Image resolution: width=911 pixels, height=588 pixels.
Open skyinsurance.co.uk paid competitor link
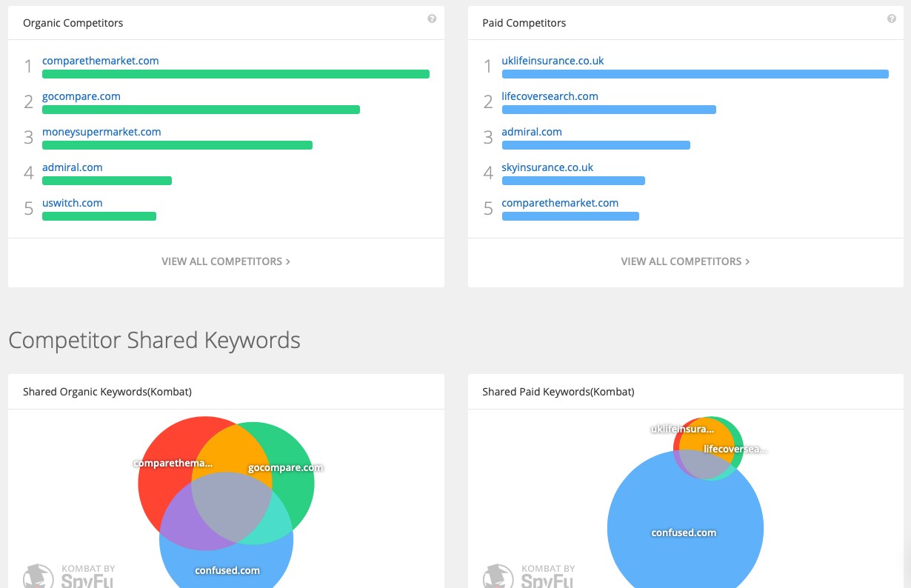point(547,167)
